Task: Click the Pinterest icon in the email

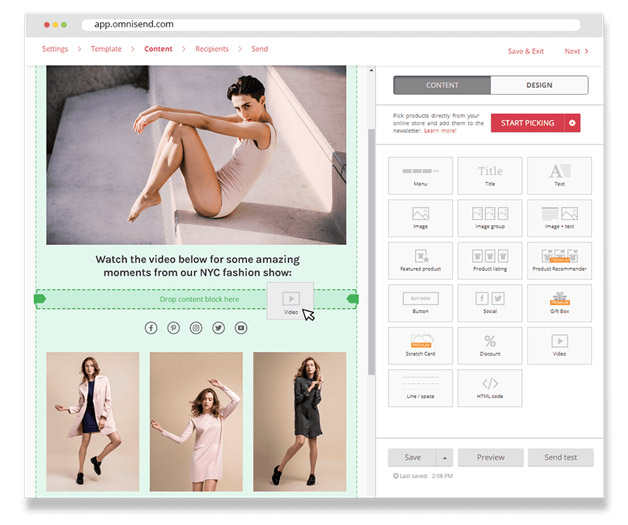Action: coord(173,328)
